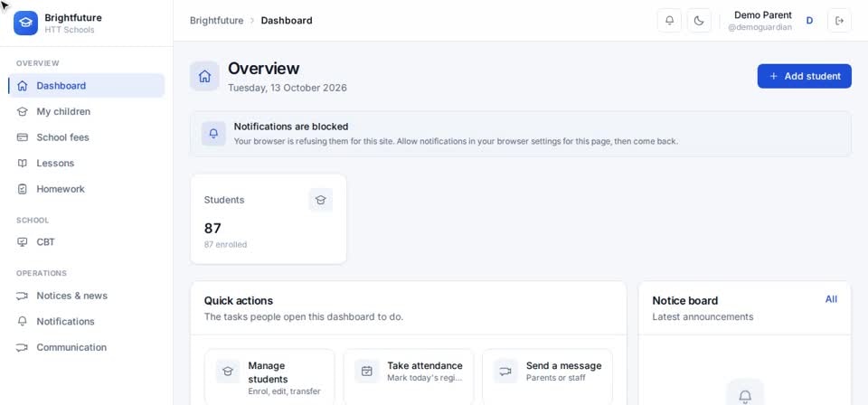The width and height of the screenshot is (868, 405).
Task: Click the logout icon in header
Action: click(x=839, y=21)
